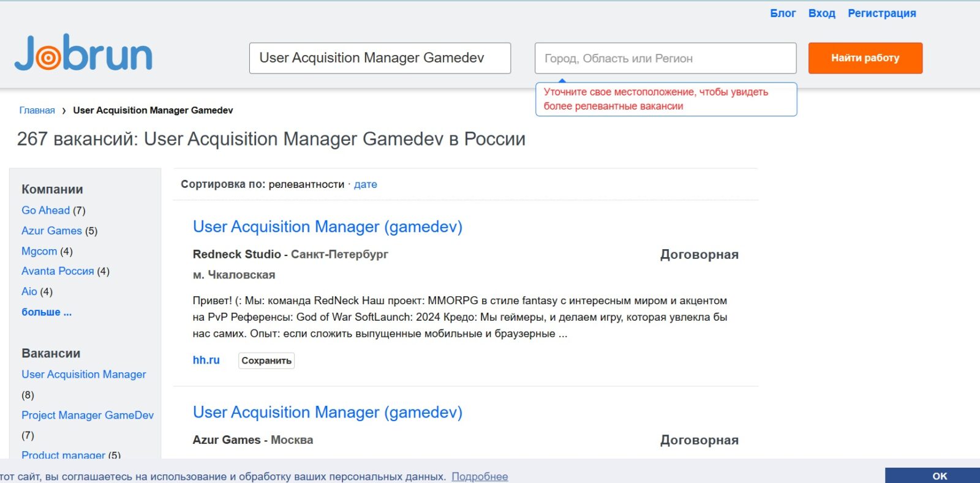The height and width of the screenshot is (483, 980).
Task: Click the Вакансии sidebar heading
Action: (x=51, y=353)
